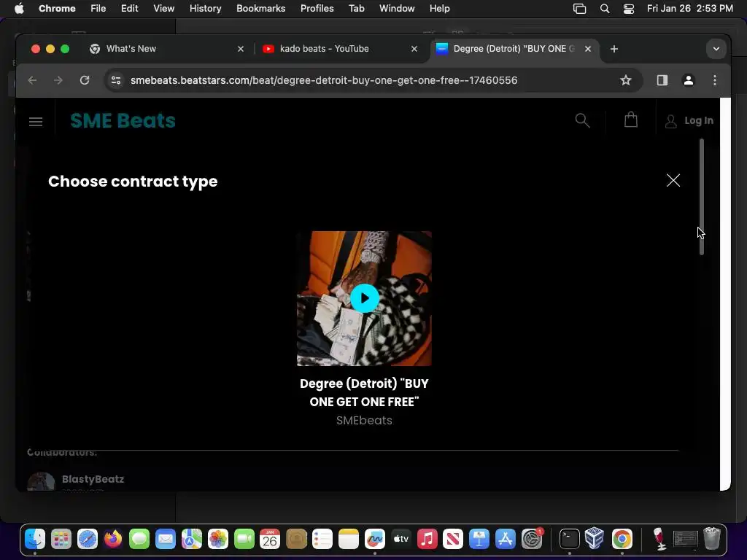Open Maps from the Dock
747x560 pixels.
192,539
